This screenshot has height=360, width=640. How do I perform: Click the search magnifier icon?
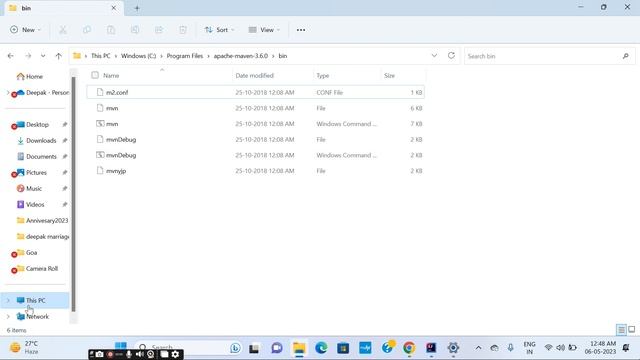pos(626,56)
